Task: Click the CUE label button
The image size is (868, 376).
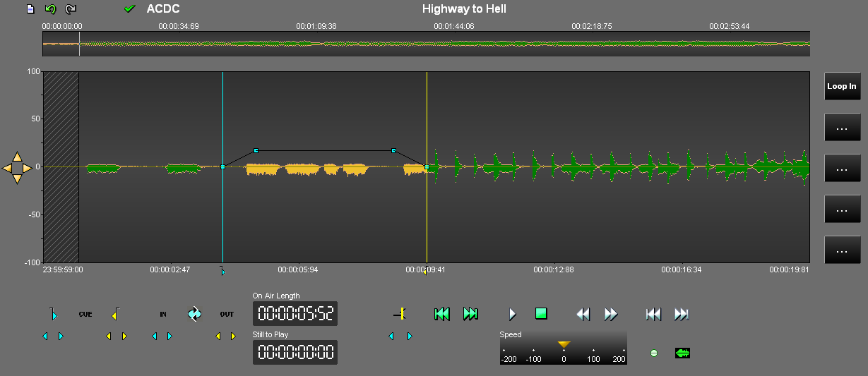Action: 85,315
